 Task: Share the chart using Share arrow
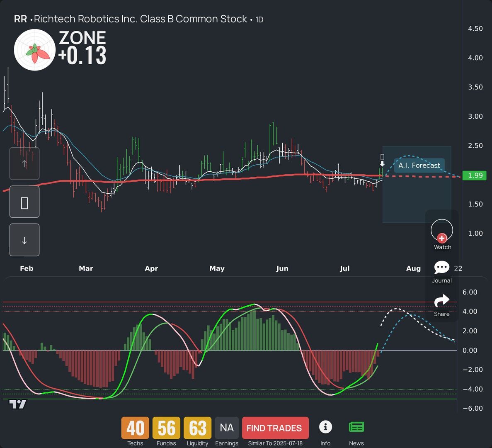tap(441, 301)
